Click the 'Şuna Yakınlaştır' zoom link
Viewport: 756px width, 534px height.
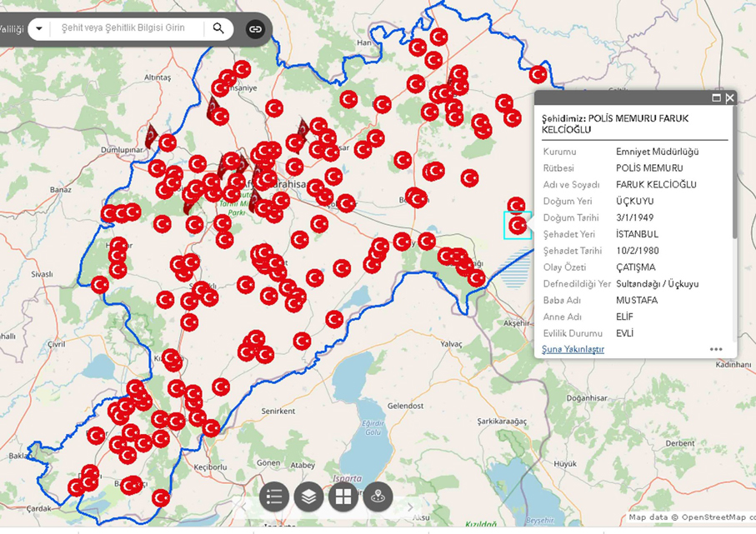click(x=573, y=349)
